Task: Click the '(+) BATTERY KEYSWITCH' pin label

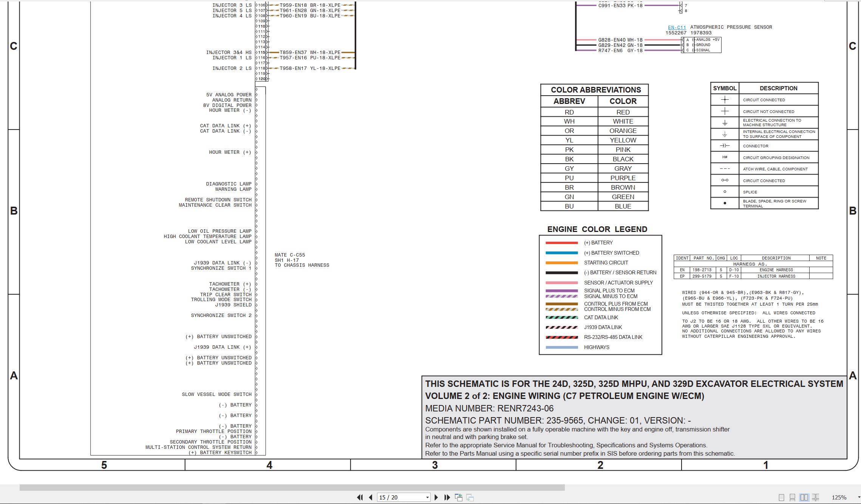Action: coord(220,453)
